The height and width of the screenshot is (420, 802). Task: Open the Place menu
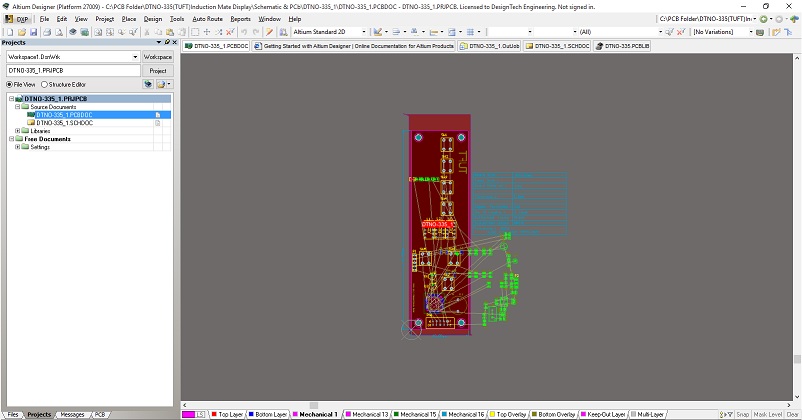click(x=129, y=19)
